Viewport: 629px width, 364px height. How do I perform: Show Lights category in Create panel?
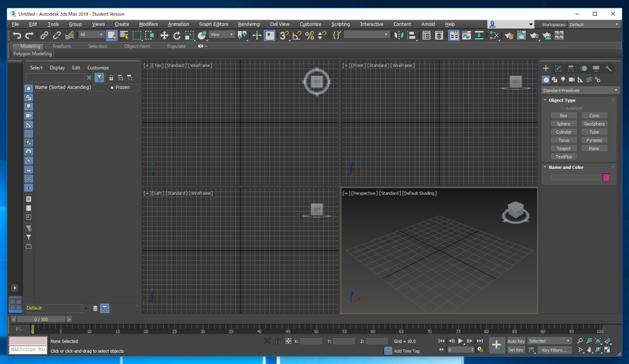pyautogui.click(x=563, y=80)
